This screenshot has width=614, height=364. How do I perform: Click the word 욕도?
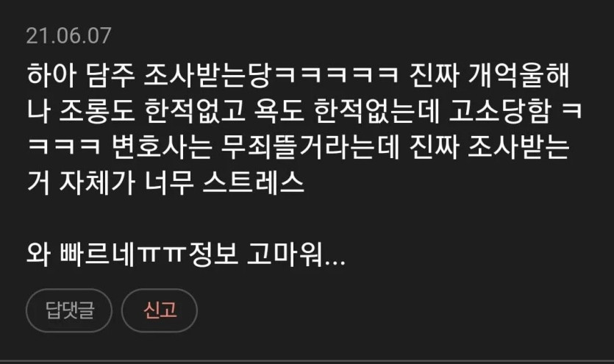pos(279,111)
